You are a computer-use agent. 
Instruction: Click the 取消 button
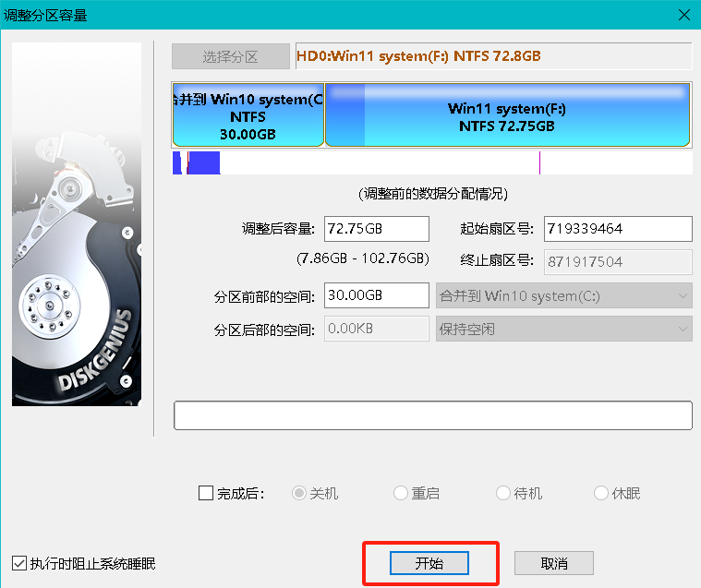[x=554, y=563]
